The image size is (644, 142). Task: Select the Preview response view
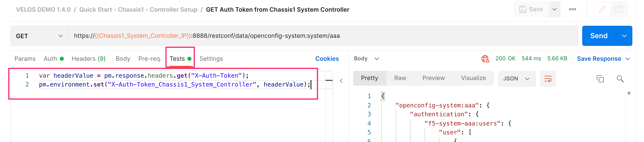434,78
